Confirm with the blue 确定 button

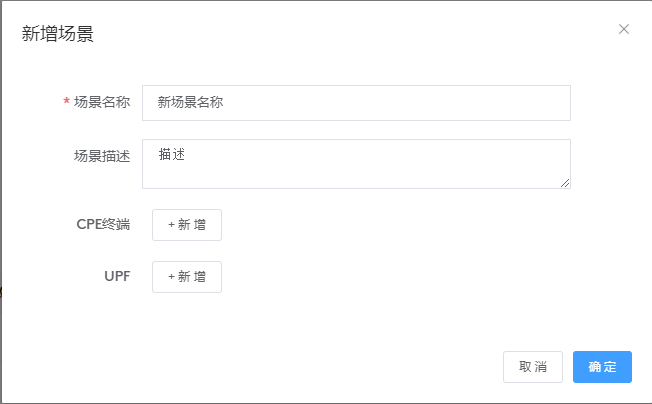click(x=602, y=367)
